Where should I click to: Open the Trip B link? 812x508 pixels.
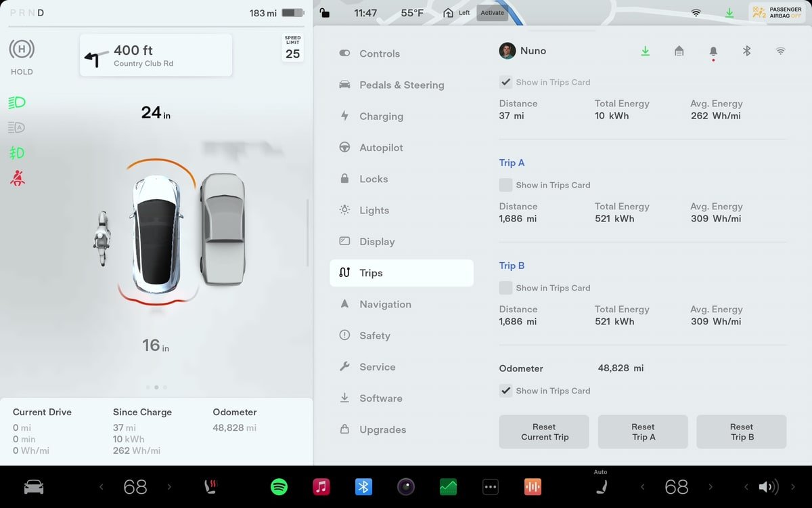point(512,266)
